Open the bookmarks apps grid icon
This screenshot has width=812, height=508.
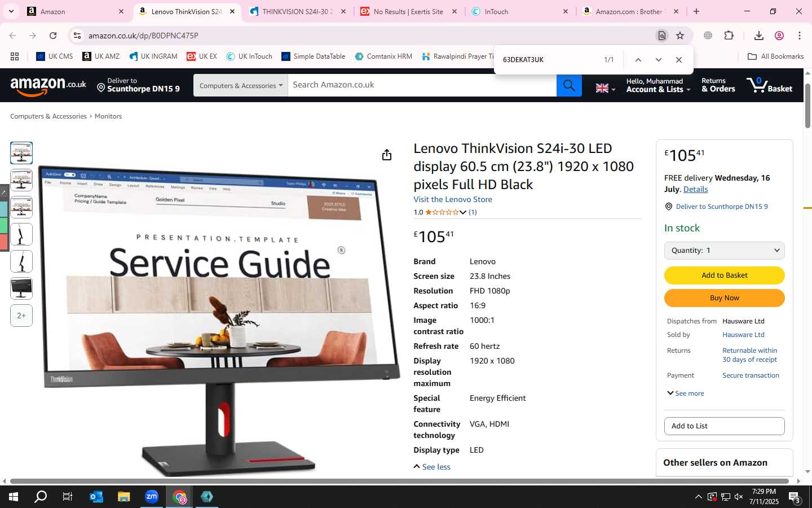coord(15,56)
